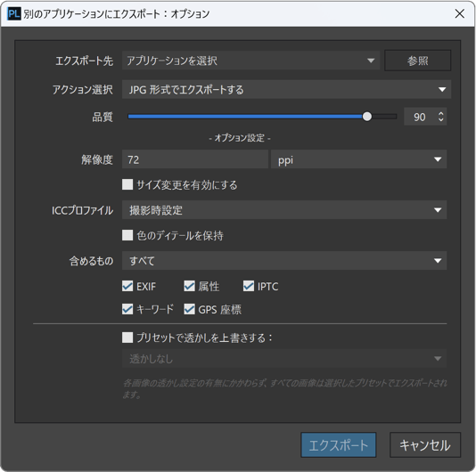Click the PL app icon in title bar

(x=13, y=13)
